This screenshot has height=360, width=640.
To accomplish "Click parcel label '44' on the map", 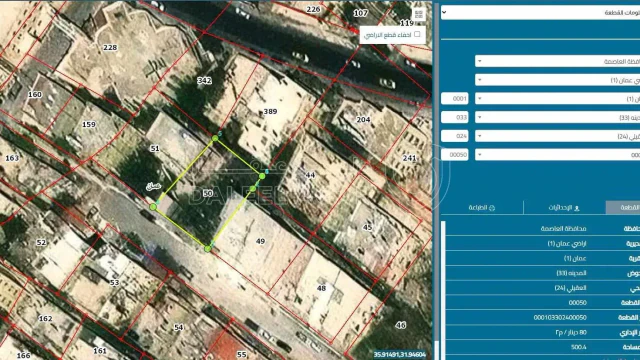I will 310,175.
